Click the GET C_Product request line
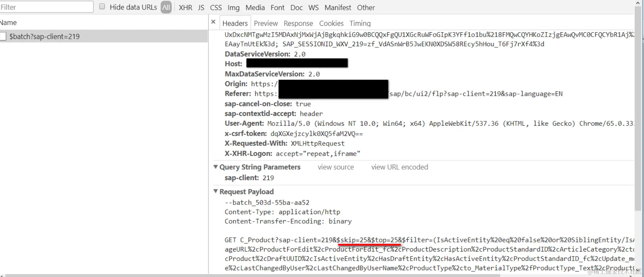Screen dimensions: 644x277 pos(429,240)
